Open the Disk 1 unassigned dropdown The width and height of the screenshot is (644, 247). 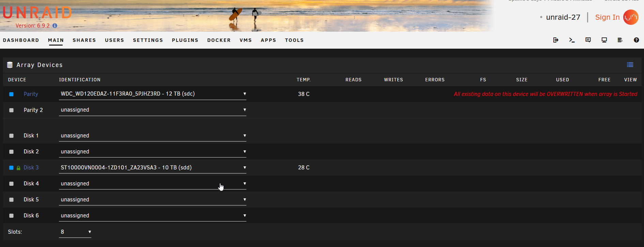[x=153, y=135]
